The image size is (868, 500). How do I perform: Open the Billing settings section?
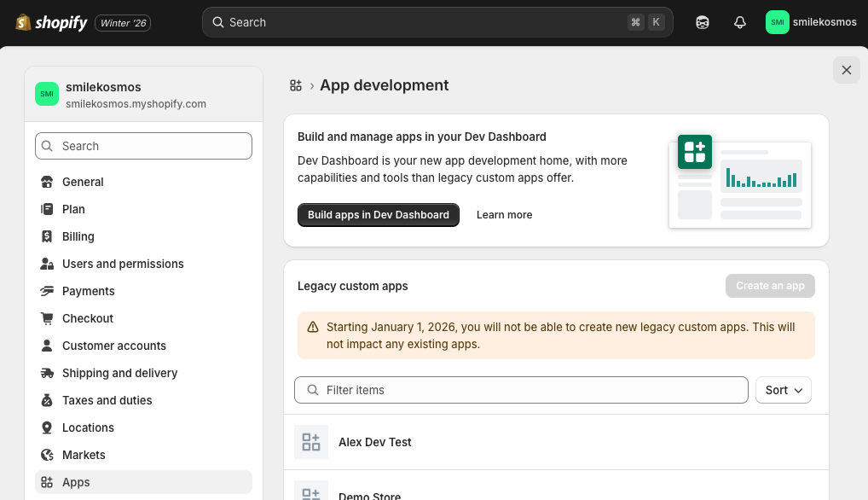(x=78, y=236)
